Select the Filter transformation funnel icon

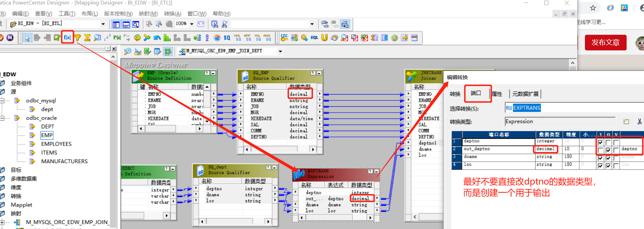[x=78, y=38]
